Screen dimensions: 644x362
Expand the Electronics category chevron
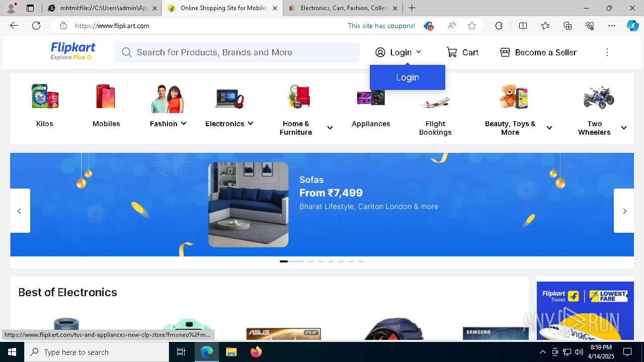(x=251, y=123)
